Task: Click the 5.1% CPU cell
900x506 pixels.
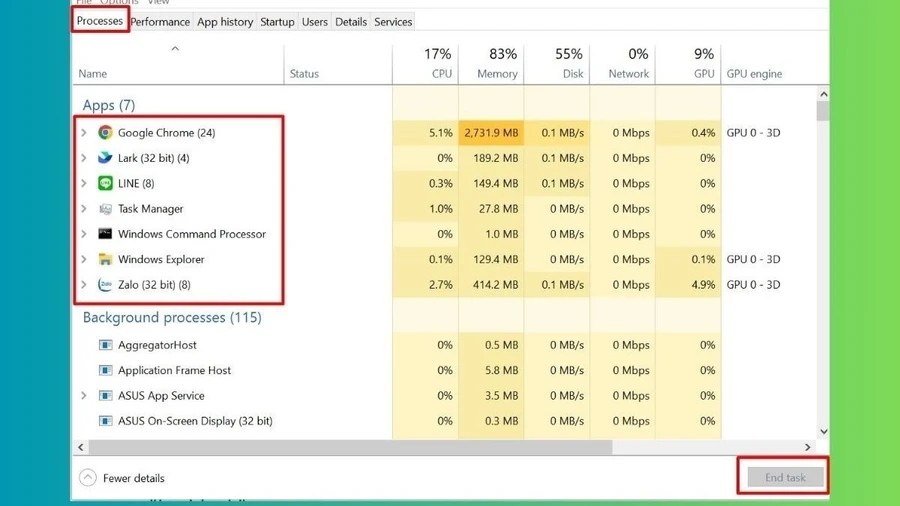Action: tap(425, 133)
